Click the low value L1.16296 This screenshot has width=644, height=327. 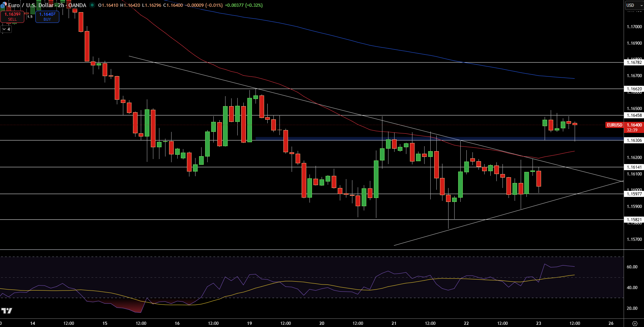click(152, 5)
